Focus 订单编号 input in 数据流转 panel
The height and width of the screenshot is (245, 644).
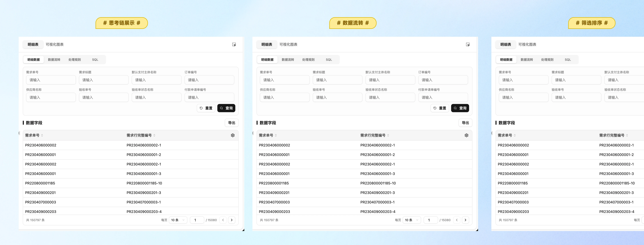point(443,80)
